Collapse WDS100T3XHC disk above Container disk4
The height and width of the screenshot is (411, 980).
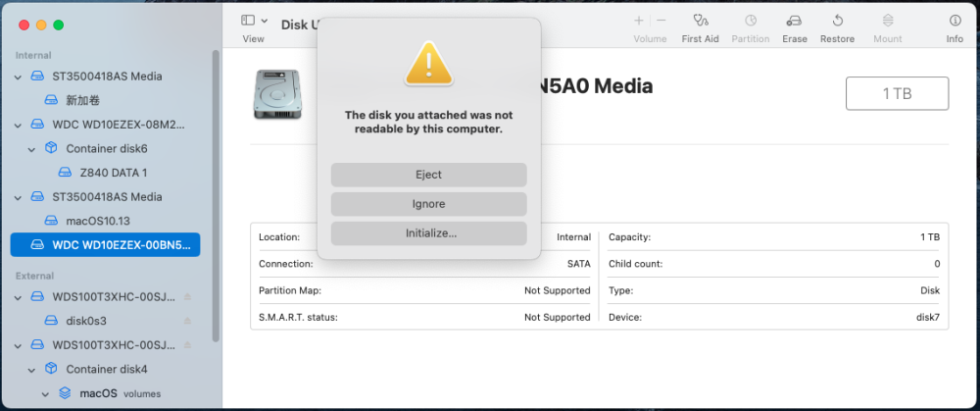[x=18, y=345]
